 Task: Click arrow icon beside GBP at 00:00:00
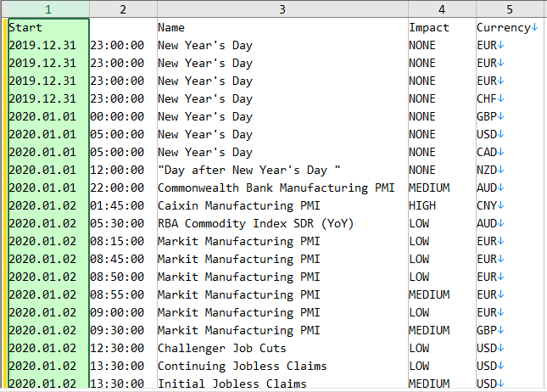point(500,116)
